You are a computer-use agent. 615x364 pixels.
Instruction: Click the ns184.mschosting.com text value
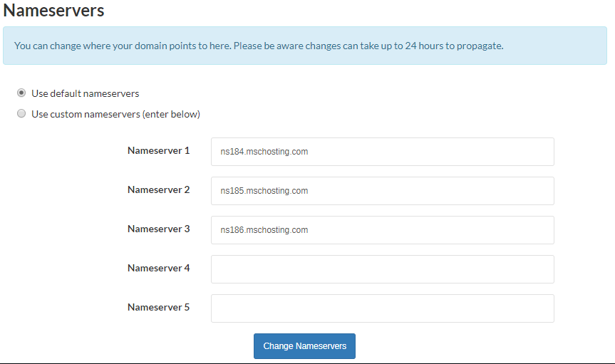click(264, 152)
